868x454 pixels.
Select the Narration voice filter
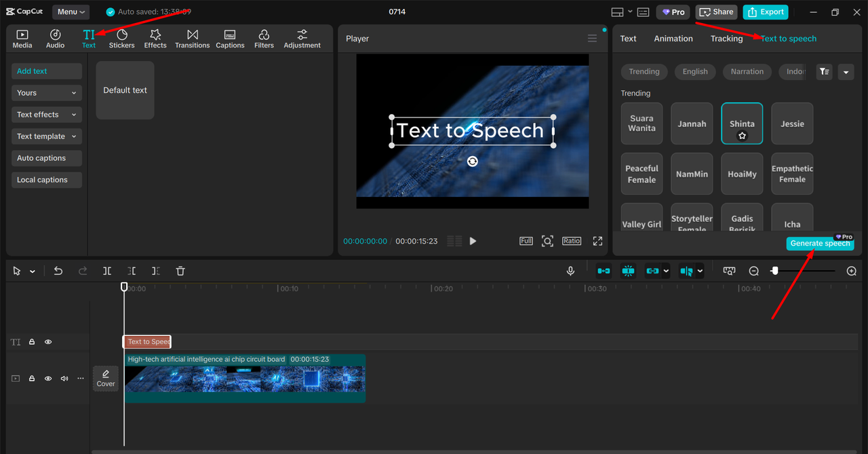747,71
